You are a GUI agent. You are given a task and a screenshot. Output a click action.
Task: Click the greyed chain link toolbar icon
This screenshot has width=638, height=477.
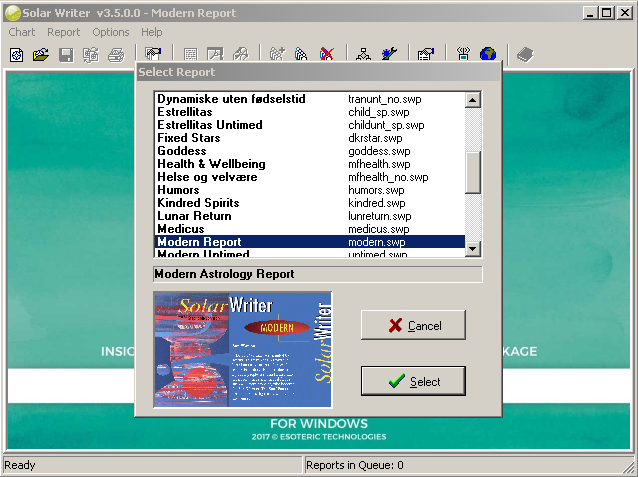tap(240, 54)
